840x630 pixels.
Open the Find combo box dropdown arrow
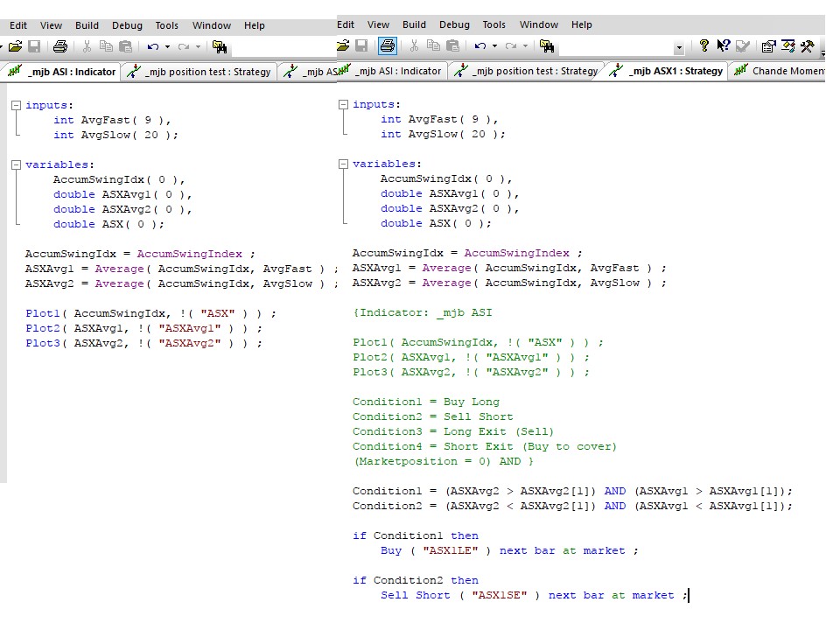click(679, 47)
